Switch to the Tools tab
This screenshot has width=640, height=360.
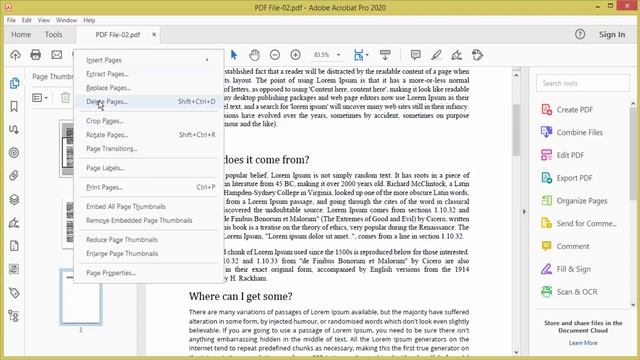(x=53, y=35)
